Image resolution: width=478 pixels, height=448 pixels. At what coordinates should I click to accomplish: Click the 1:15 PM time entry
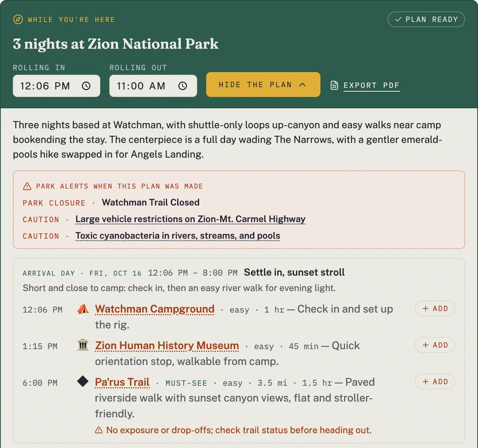point(40,346)
